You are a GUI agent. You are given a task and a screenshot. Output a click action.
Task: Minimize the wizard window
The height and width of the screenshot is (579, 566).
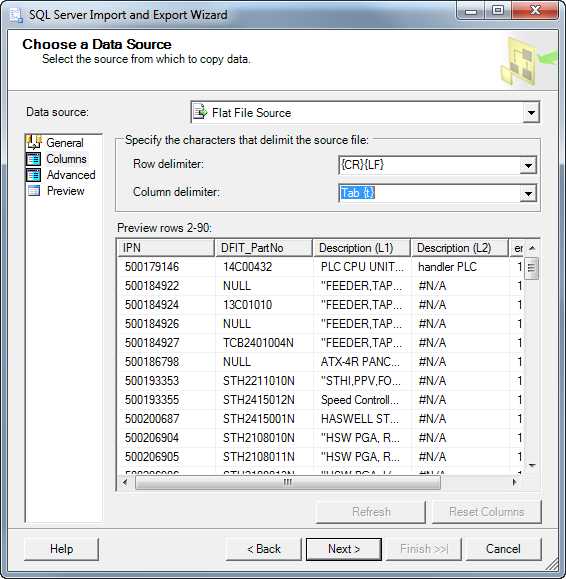click(x=471, y=11)
